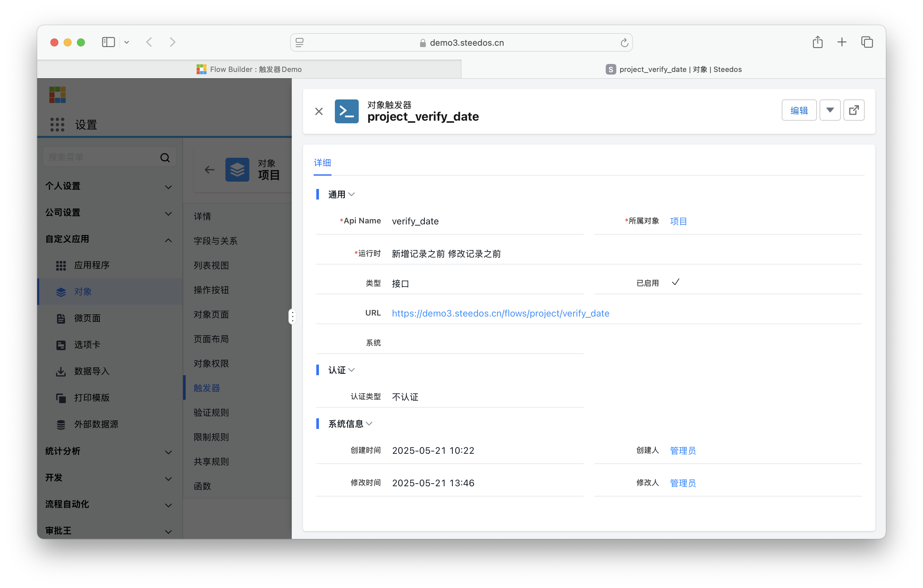
Task: Click the panel resize handle with dots
Action: point(292,316)
